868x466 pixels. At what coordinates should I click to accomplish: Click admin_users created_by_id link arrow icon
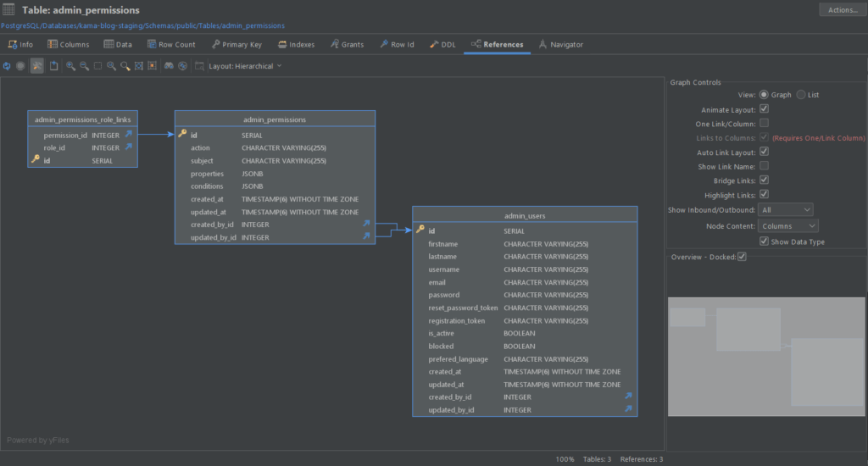coord(628,396)
